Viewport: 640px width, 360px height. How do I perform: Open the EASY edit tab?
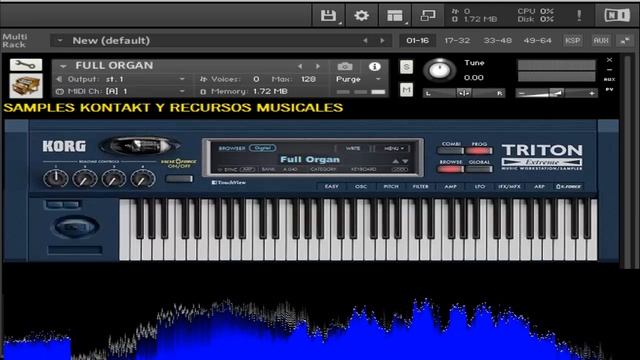pos(331,187)
